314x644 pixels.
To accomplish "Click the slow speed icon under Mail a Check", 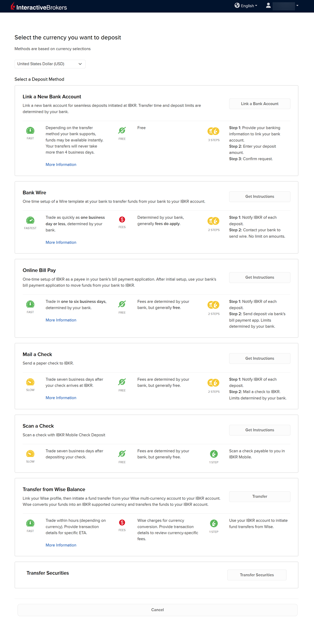I will (x=30, y=382).
